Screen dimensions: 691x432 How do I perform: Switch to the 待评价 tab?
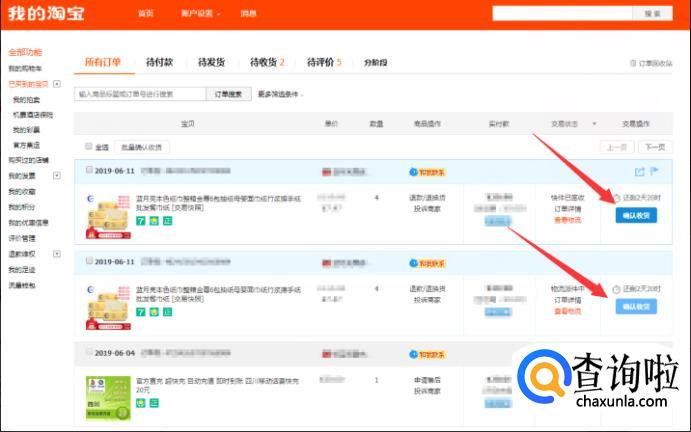point(324,62)
